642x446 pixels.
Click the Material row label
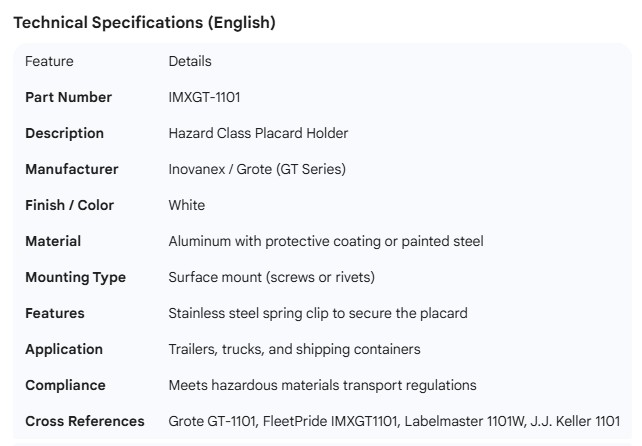click(53, 241)
